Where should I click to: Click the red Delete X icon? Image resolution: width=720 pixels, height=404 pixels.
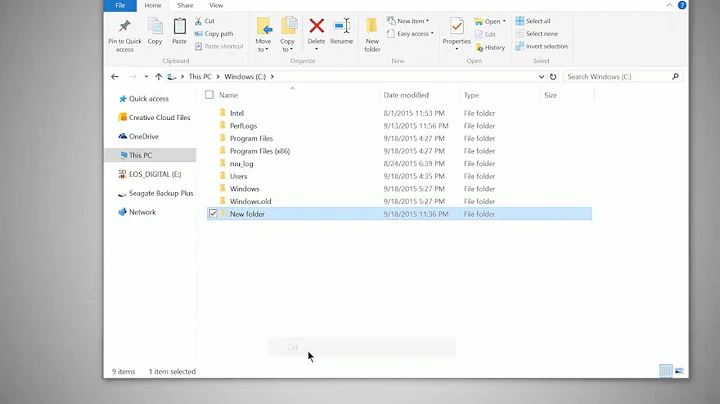click(316, 26)
